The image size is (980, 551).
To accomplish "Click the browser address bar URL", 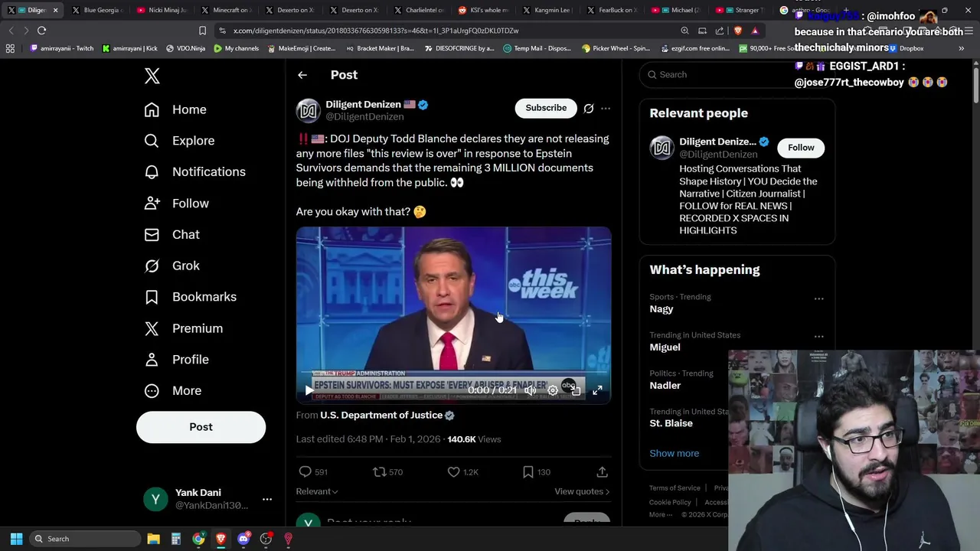I will click(375, 31).
